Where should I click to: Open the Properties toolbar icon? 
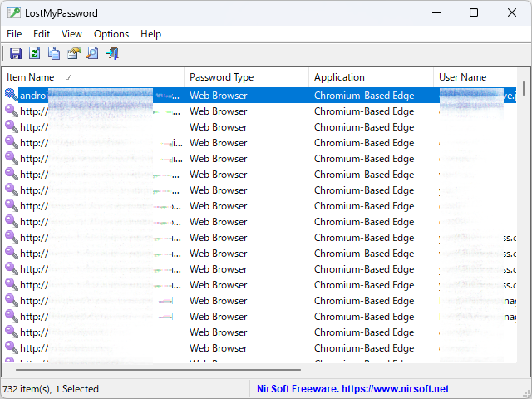pos(73,54)
